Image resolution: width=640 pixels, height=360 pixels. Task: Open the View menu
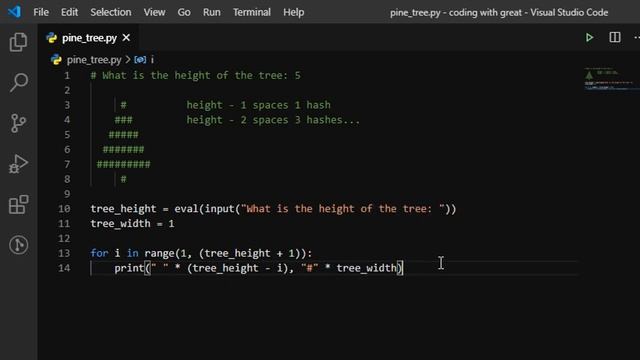tap(154, 12)
